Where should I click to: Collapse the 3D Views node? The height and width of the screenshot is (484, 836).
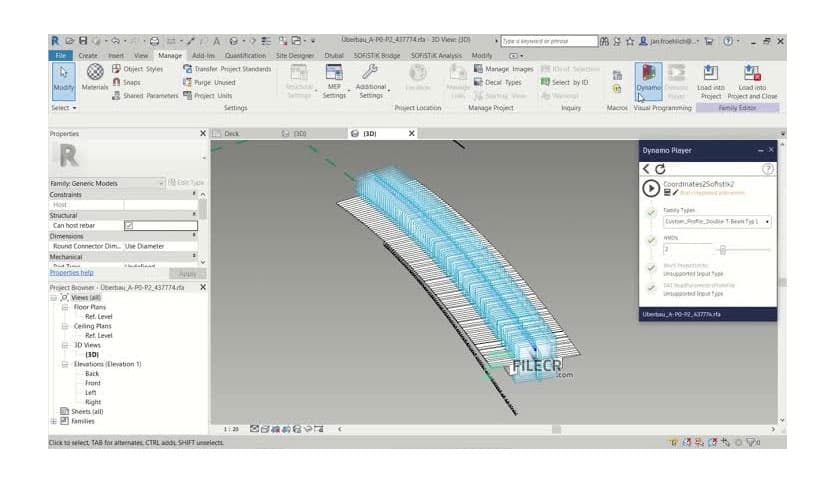(65, 345)
